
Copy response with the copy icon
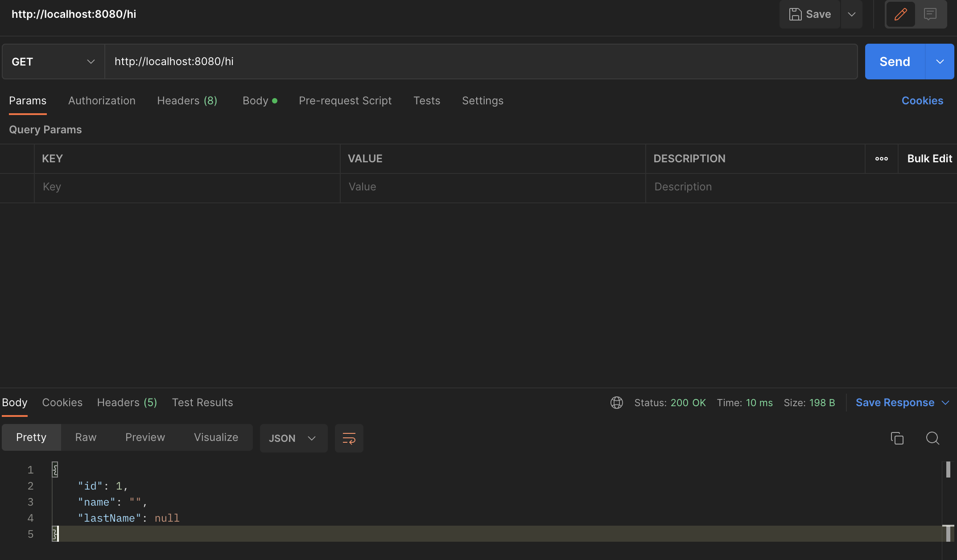pyautogui.click(x=897, y=438)
